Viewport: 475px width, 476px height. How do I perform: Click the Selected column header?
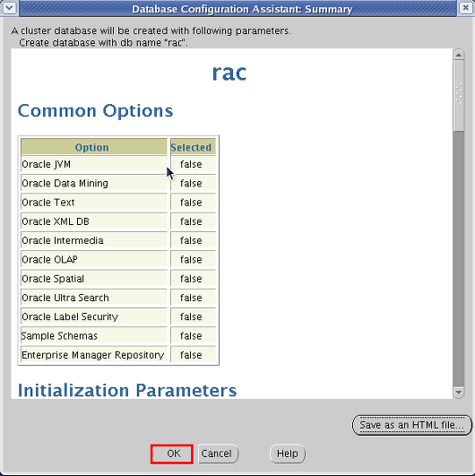(x=193, y=147)
